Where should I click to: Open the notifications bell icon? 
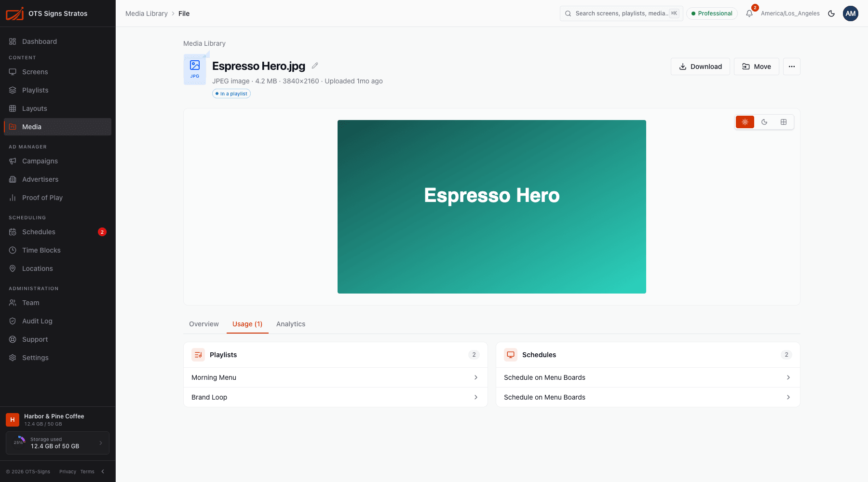tap(749, 13)
